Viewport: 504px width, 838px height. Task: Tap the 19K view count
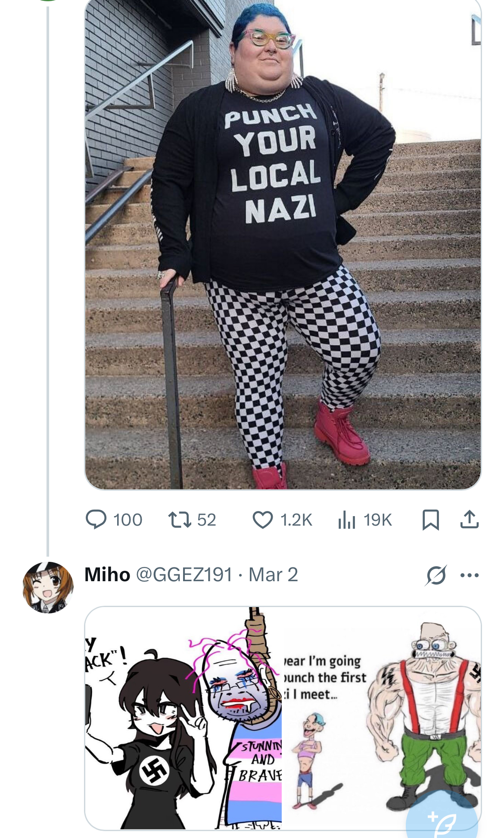click(378, 520)
